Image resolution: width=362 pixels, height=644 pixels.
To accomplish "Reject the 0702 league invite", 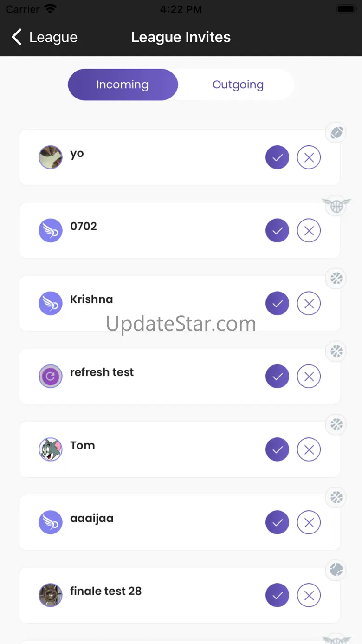I will click(309, 230).
